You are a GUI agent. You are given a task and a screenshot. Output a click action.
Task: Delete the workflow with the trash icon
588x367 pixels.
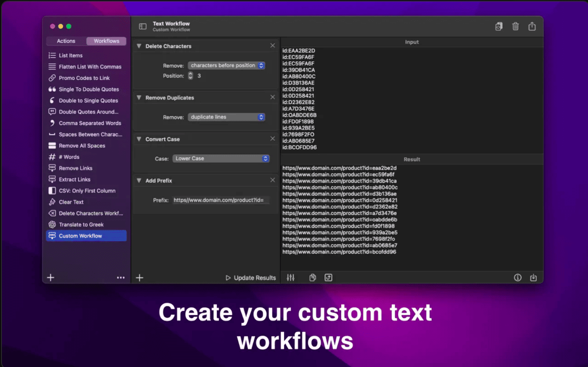click(515, 26)
